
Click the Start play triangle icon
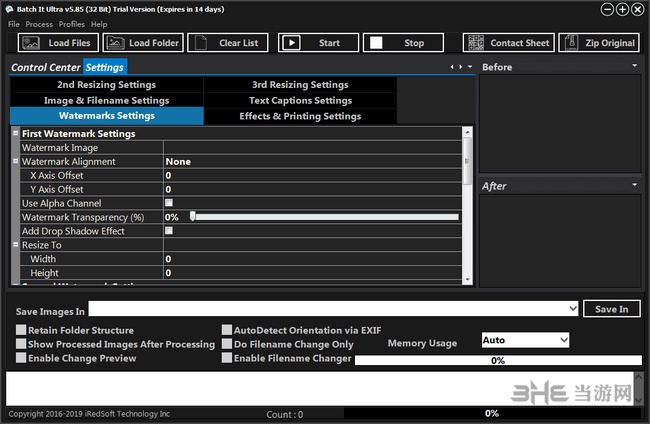pos(291,43)
